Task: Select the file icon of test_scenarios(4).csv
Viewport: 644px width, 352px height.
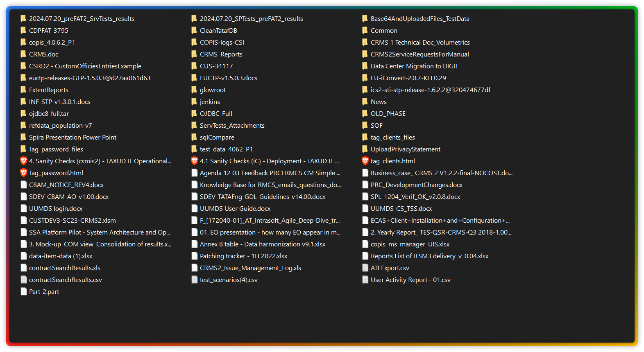Action: click(x=194, y=280)
